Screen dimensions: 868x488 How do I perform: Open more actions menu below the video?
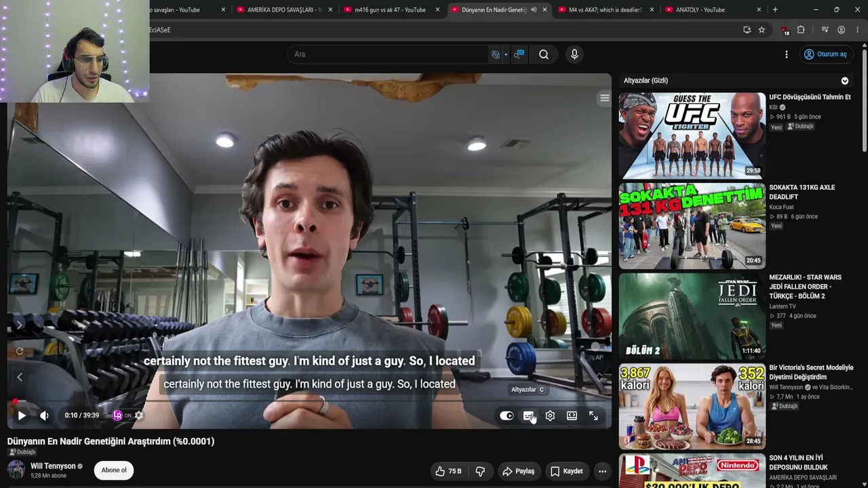click(602, 471)
